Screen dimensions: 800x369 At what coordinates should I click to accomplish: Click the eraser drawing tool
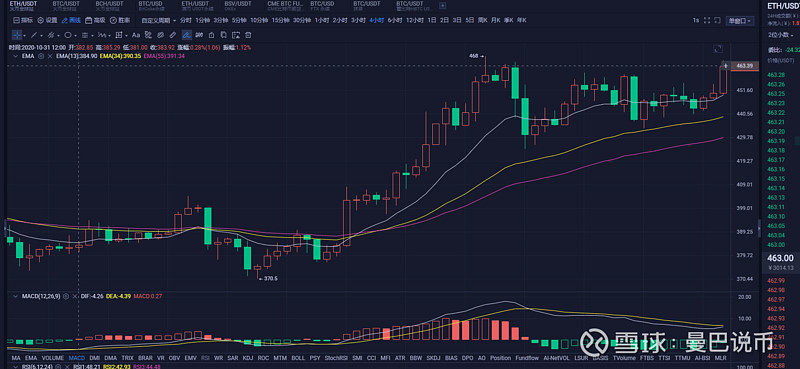coord(160,35)
